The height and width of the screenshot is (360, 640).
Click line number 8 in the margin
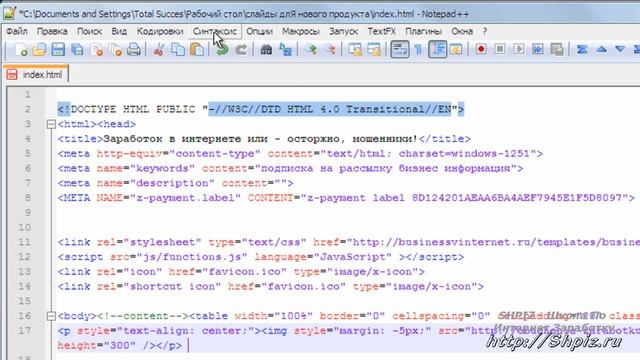click(x=27, y=198)
